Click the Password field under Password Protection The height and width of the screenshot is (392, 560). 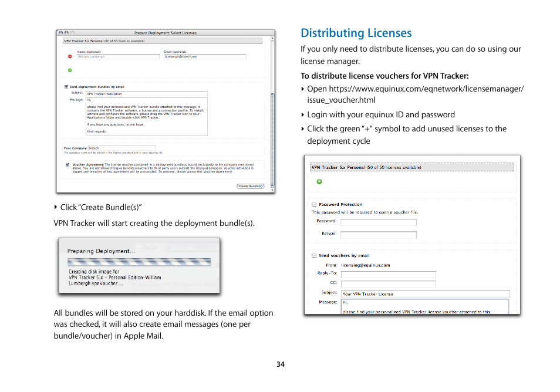coord(379,222)
